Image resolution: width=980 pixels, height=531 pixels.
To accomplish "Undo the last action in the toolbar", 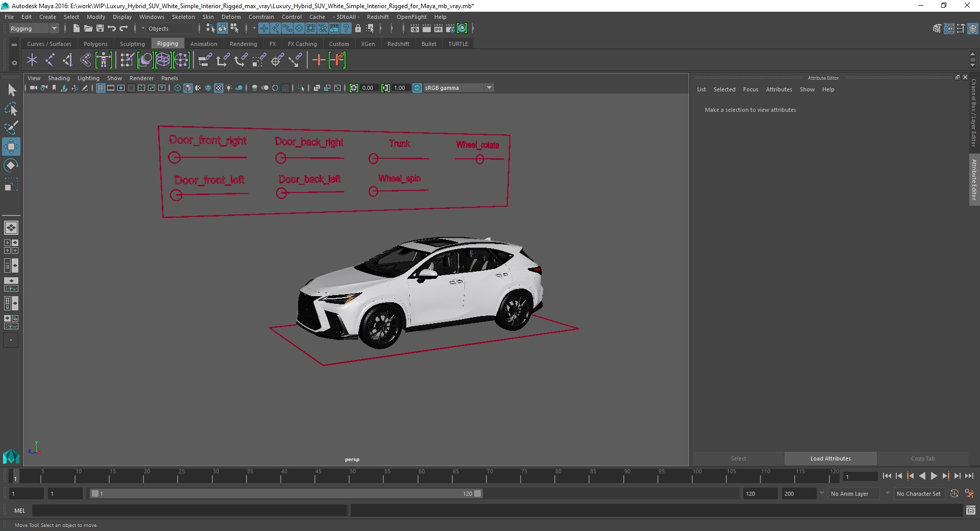I will point(112,29).
